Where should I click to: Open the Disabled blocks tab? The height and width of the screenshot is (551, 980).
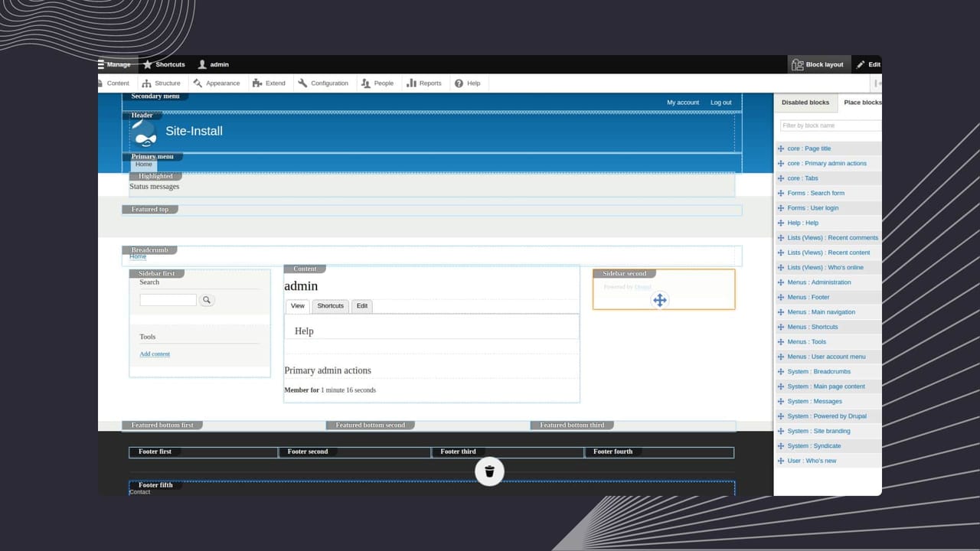[805, 102]
